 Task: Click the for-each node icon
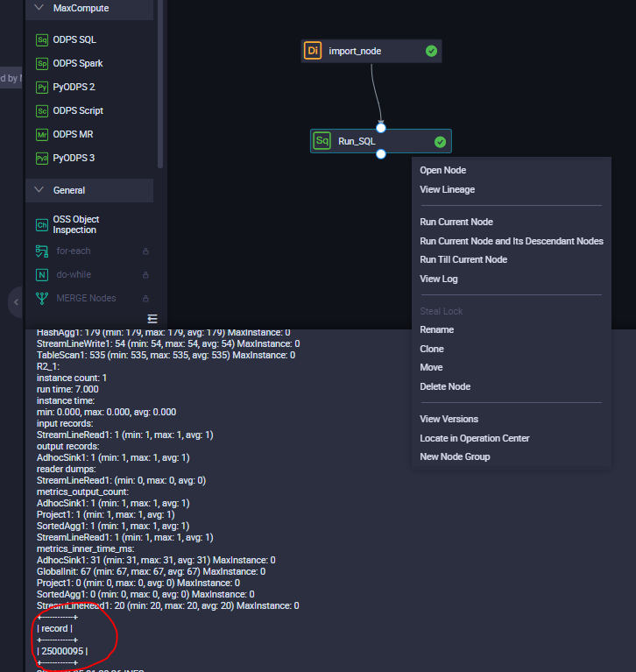coord(42,251)
